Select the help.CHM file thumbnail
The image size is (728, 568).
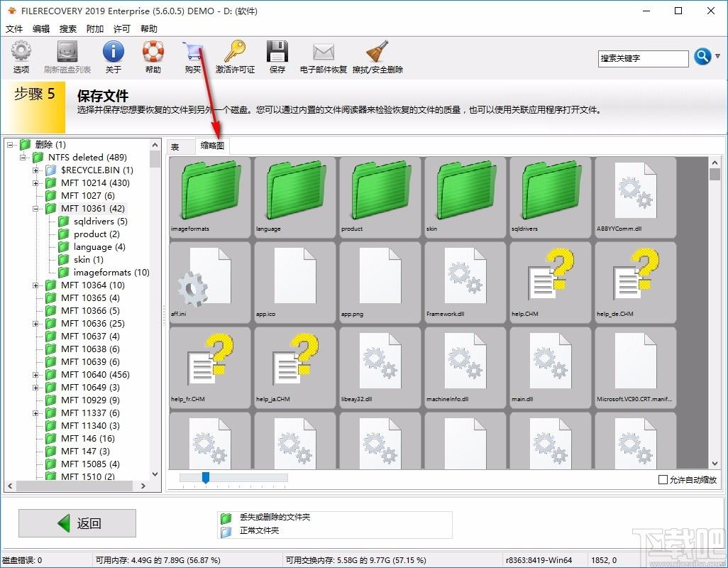point(551,283)
